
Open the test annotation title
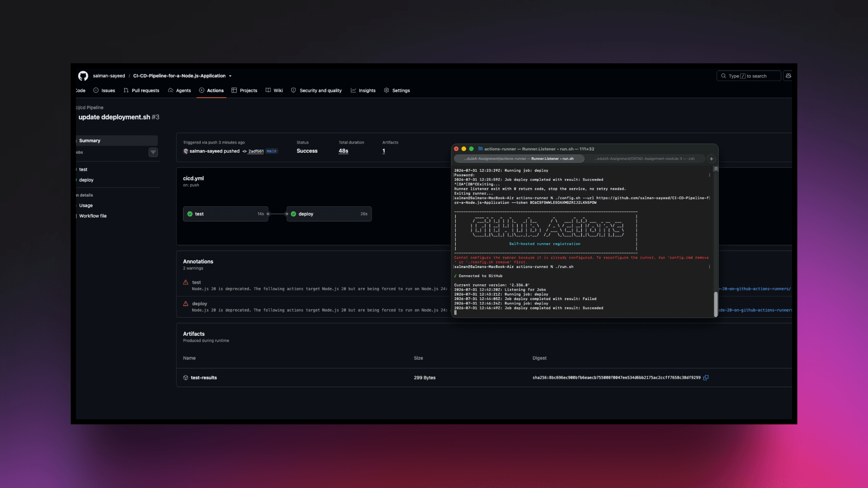pyautogui.click(x=196, y=282)
